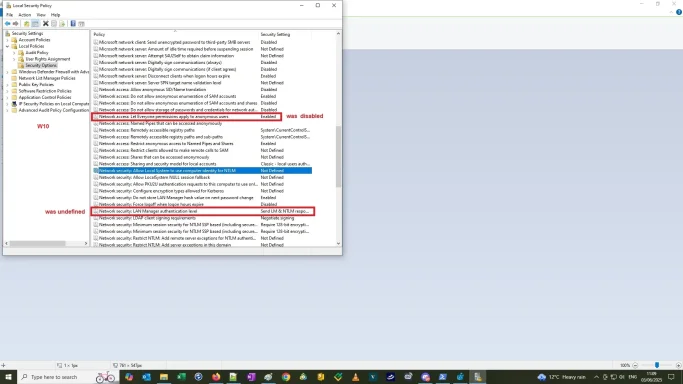Click the Back arrow in Local Security Policy toolbar
The image size is (683, 384).
7,24
